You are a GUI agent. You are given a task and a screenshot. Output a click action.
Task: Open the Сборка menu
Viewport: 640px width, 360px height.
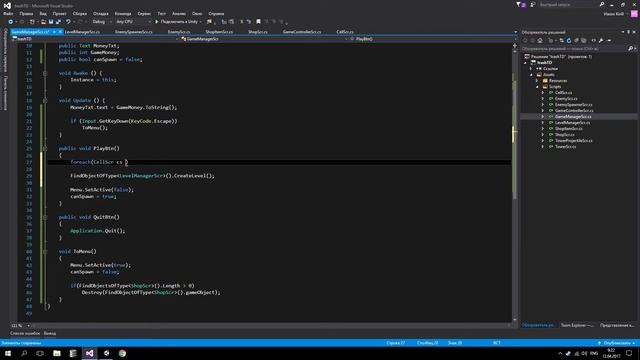coord(80,13)
